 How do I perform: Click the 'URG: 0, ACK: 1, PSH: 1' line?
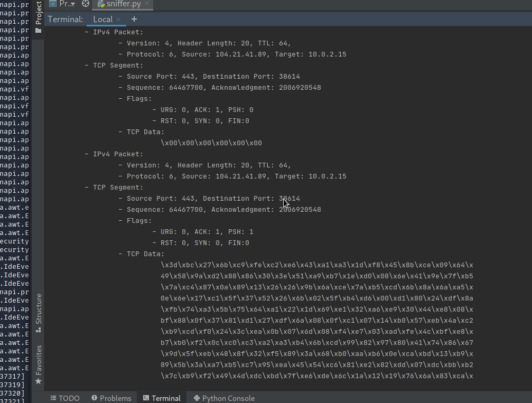(207, 232)
